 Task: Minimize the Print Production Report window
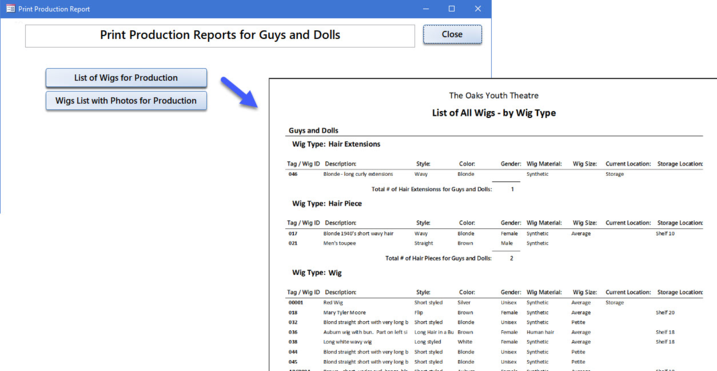(x=426, y=9)
